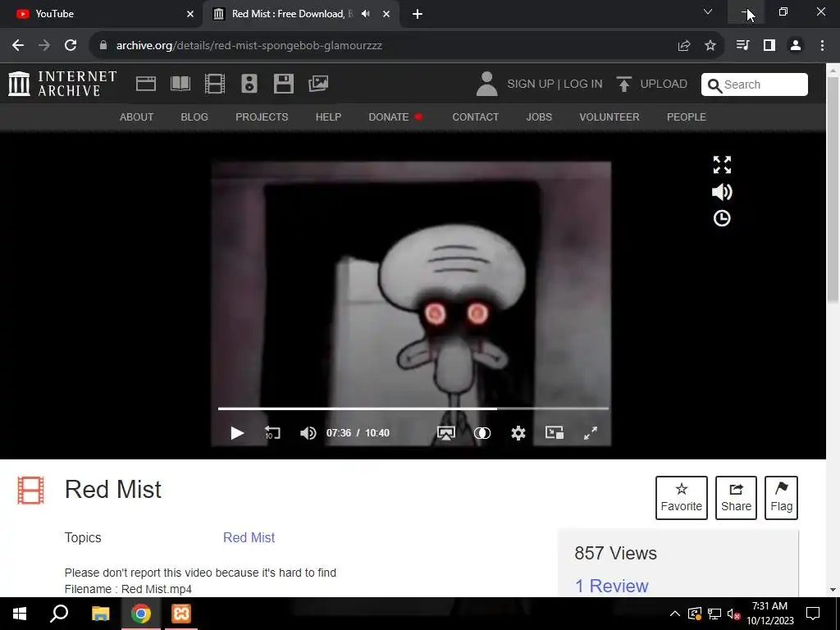Share the Red Mist item
Image resolution: width=840 pixels, height=630 pixels.
(x=736, y=498)
